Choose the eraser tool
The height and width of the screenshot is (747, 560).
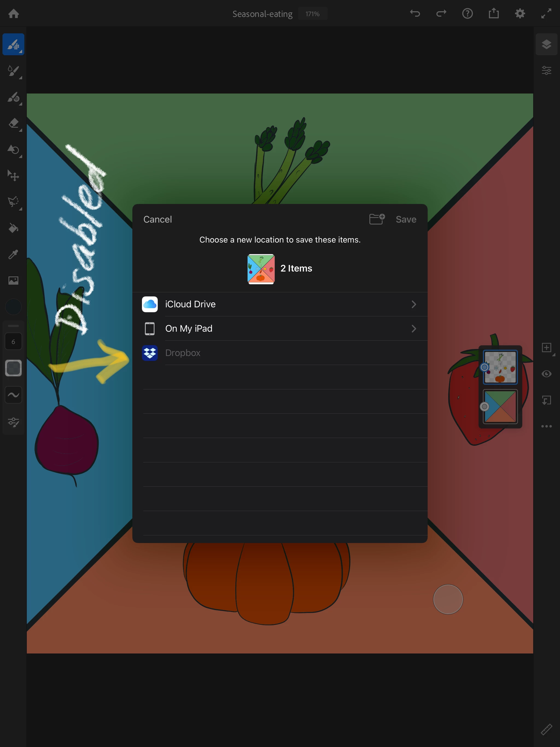[x=13, y=123]
